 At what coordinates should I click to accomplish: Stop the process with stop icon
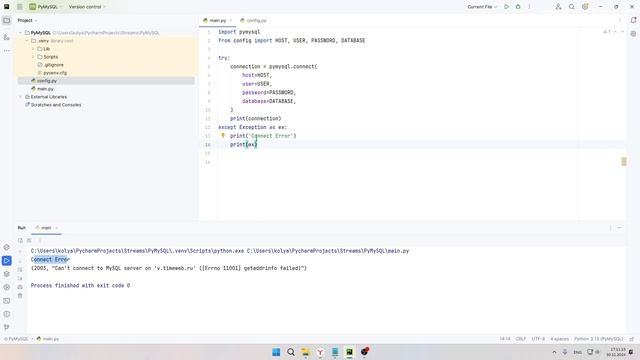(29, 240)
